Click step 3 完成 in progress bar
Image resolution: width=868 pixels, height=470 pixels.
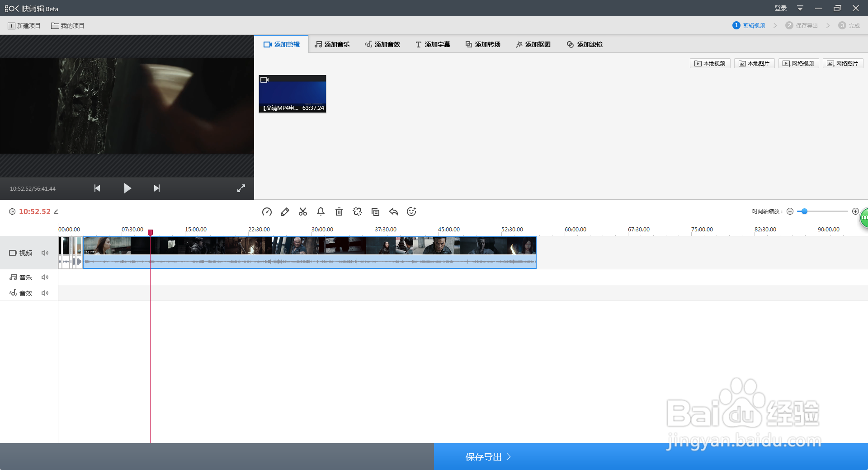(849, 26)
